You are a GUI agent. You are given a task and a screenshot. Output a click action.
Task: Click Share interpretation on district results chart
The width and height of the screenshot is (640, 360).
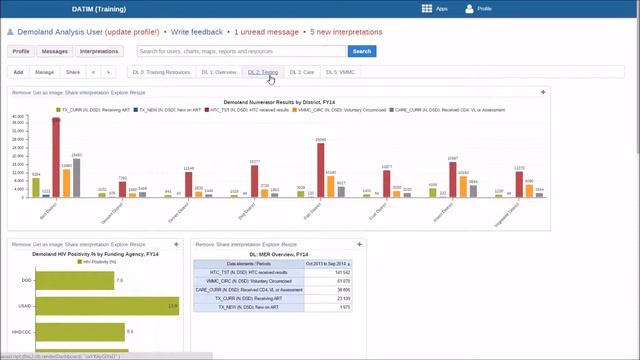pyautogui.click(x=87, y=93)
